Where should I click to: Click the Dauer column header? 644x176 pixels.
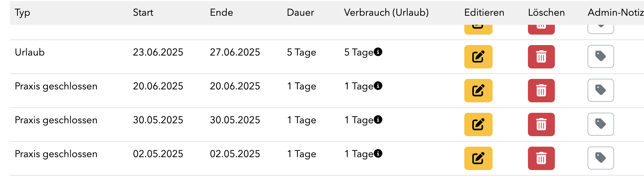click(300, 13)
